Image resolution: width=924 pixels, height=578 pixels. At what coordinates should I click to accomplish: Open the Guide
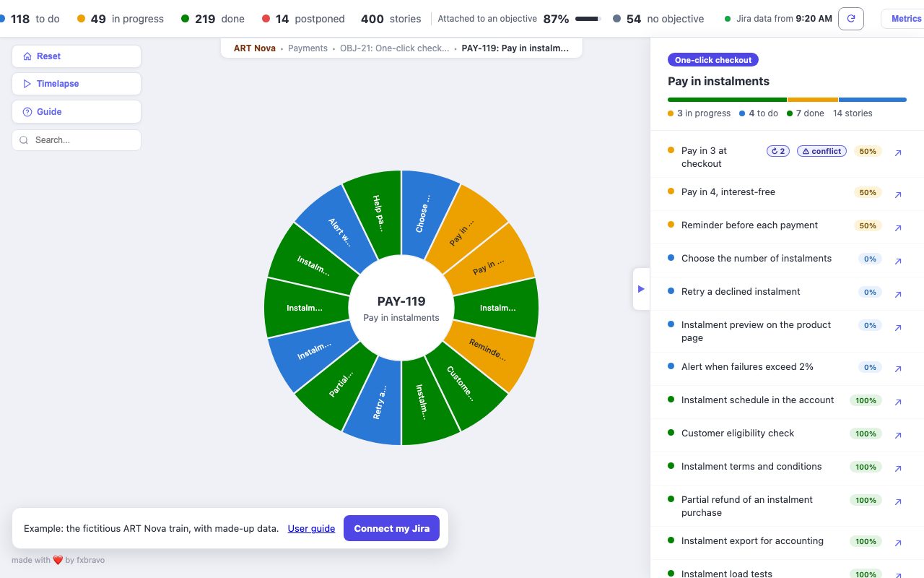77,112
